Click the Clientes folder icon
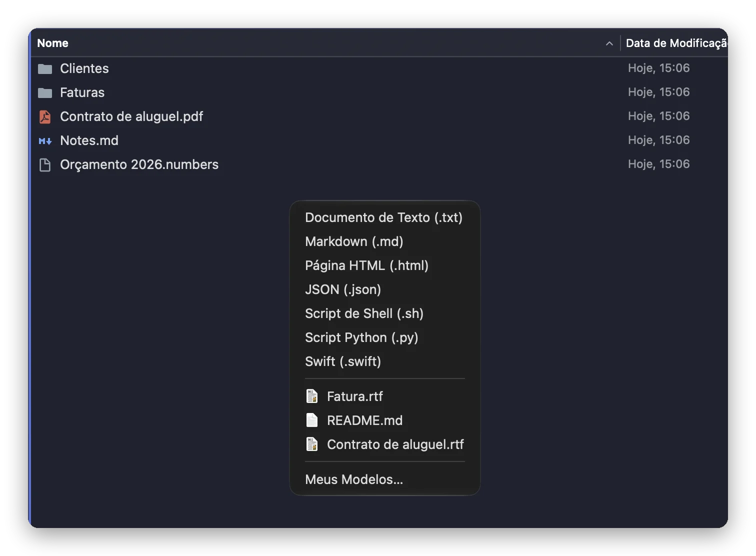 tap(45, 68)
